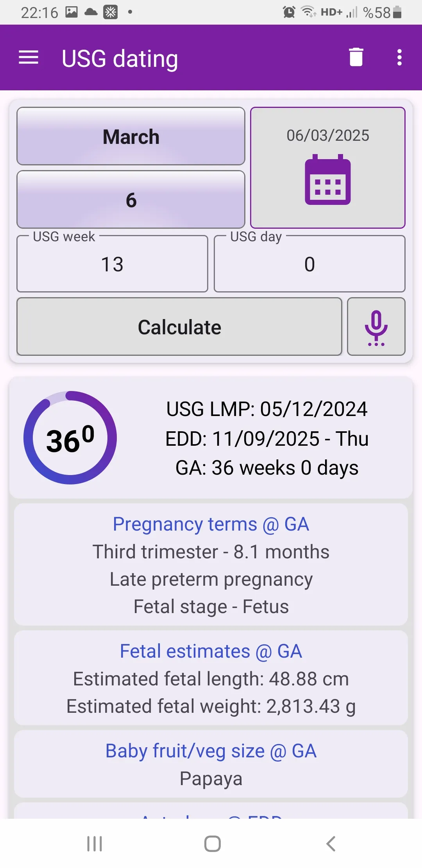Screen dimensions: 422x868
Task: Tap the microphone voice input icon
Action: [x=376, y=327]
